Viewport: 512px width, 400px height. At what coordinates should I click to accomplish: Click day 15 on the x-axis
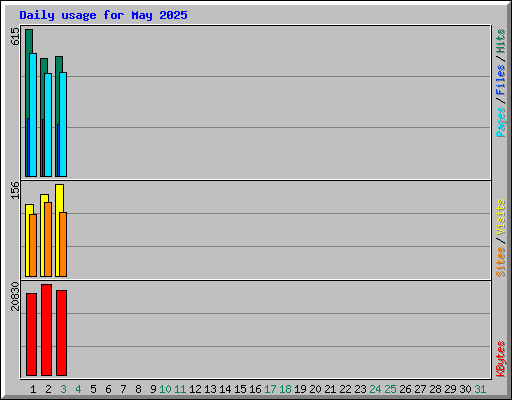[240, 389]
